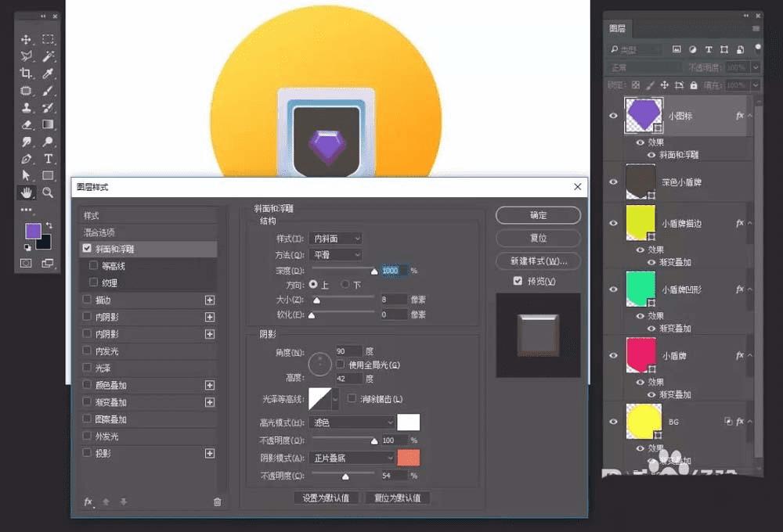Enable the 描边 style checkbox
This screenshot has height=532, width=783.
(x=87, y=300)
